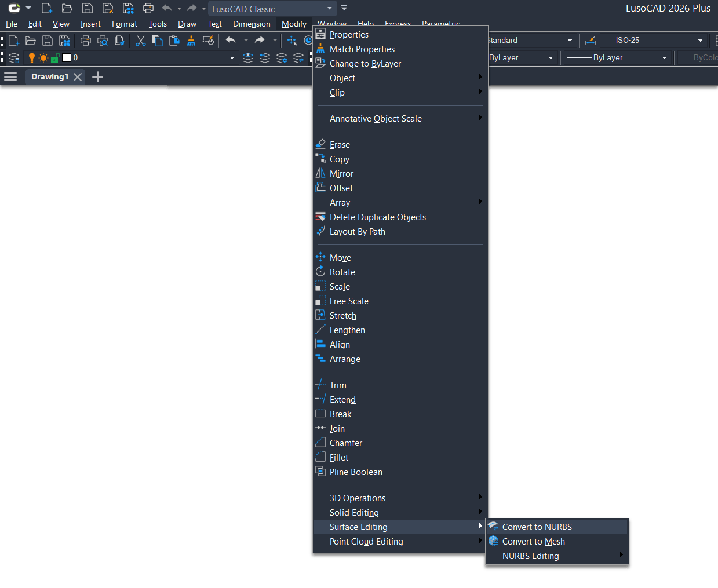Click the Open folder icon in quick access bar
The width and height of the screenshot is (718, 588).
(x=67, y=8)
